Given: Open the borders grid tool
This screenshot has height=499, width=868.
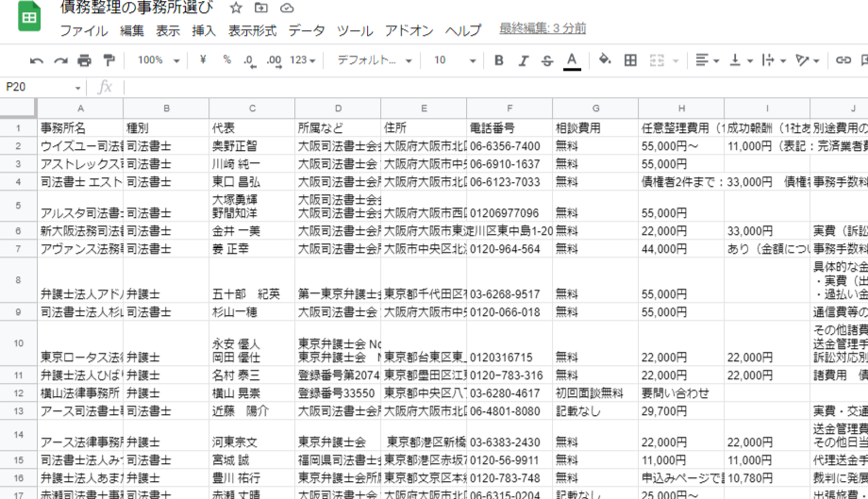Looking at the screenshot, I should [x=630, y=60].
